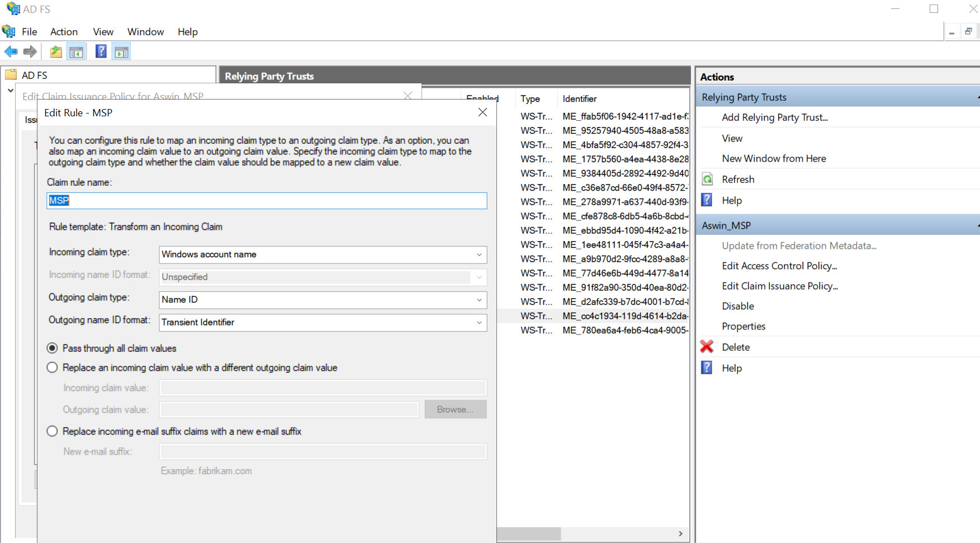Click the red Delete X icon
Image resolution: width=980 pixels, height=543 pixels.
pos(707,347)
